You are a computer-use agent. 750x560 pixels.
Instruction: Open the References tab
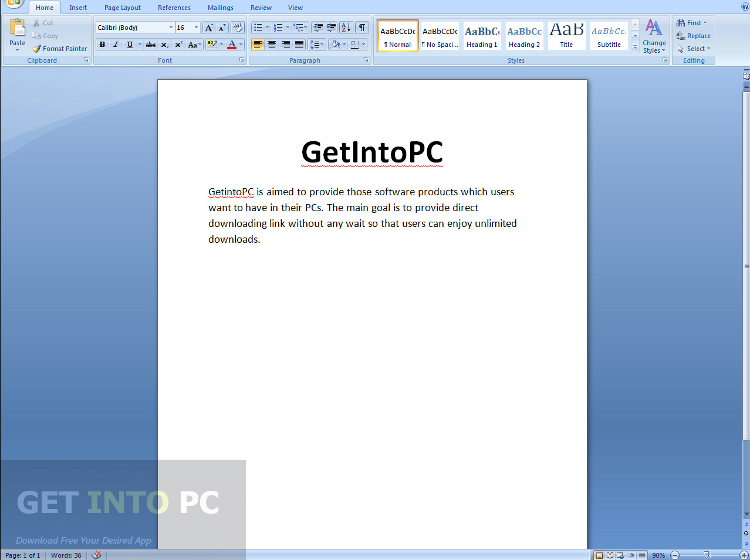[174, 8]
